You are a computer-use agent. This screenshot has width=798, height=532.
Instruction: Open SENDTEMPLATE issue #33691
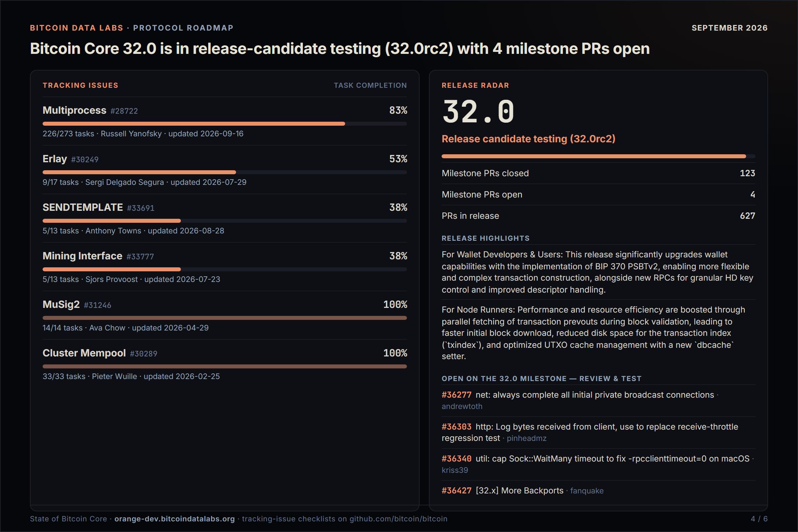click(140, 208)
